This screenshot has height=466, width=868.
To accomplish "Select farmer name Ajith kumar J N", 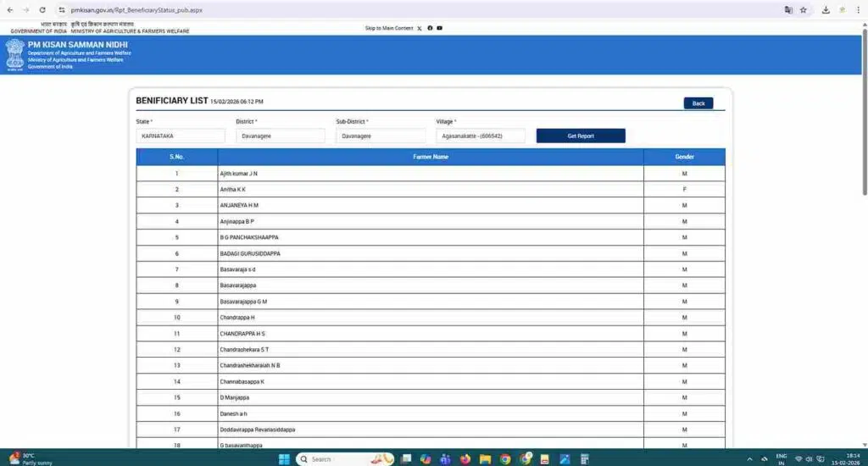I will click(x=238, y=174).
